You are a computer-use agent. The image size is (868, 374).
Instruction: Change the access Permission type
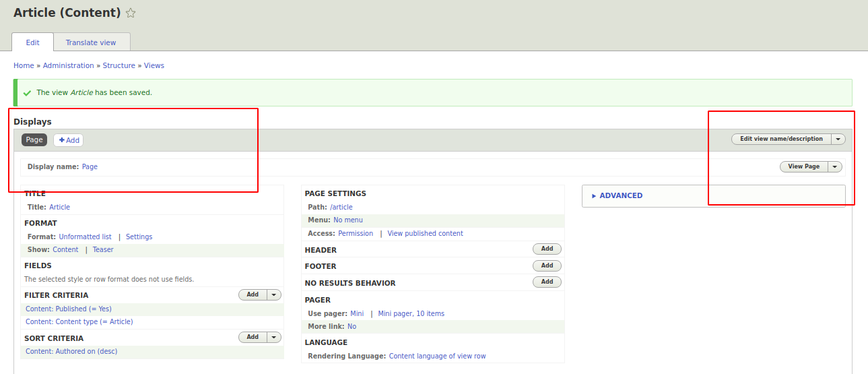(356, 233)
